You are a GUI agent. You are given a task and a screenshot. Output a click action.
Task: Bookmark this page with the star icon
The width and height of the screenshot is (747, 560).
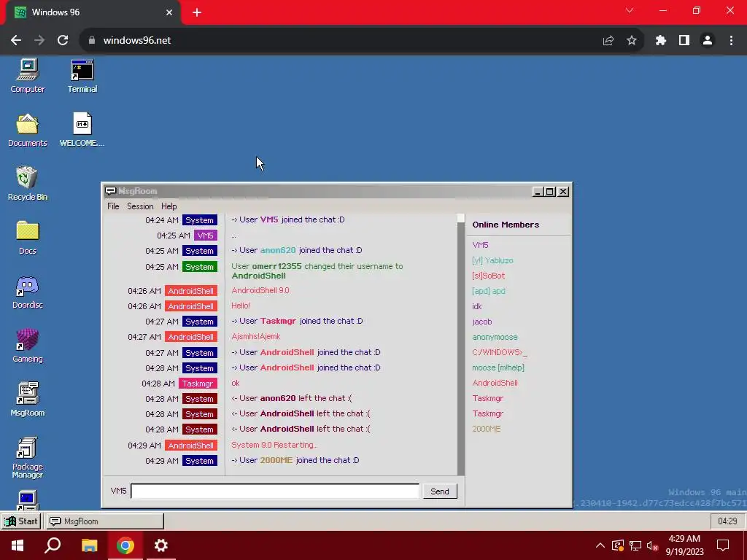coord(632,41)
